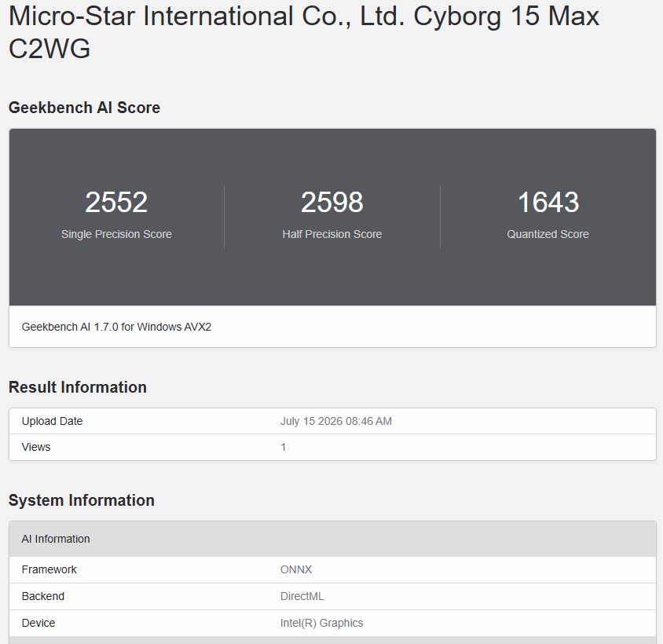Select the page title Cyborg 15 Max C2WG
Image resolution: width=663 pixels, height=644 pixels.
click(303, 32)
